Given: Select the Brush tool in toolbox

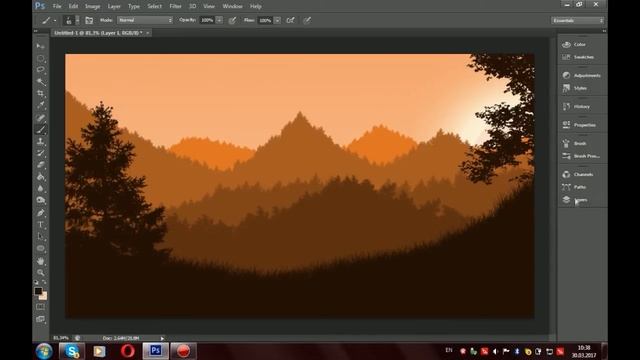Looking at the screenshot, I should pyautogui.click(x=40, y=130).
